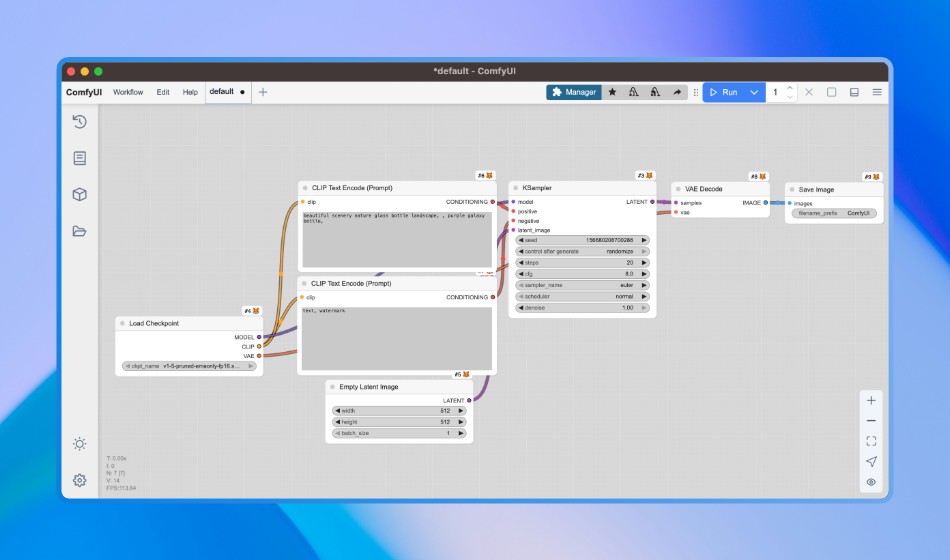Click the #8 badge above VAE Decode
950x560 pixels.
[x=759, y=176]
